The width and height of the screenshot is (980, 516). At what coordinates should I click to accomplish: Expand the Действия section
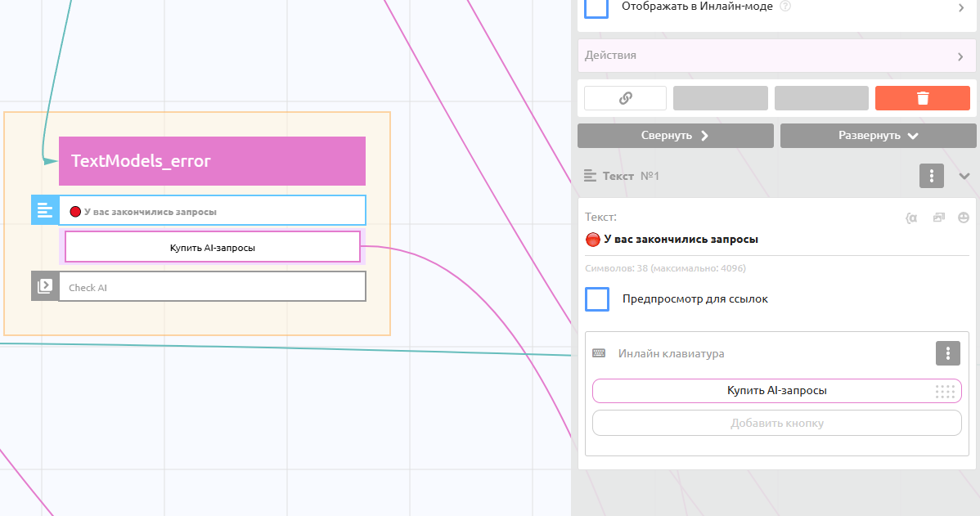pyautogui.click(x=776, y=56)
